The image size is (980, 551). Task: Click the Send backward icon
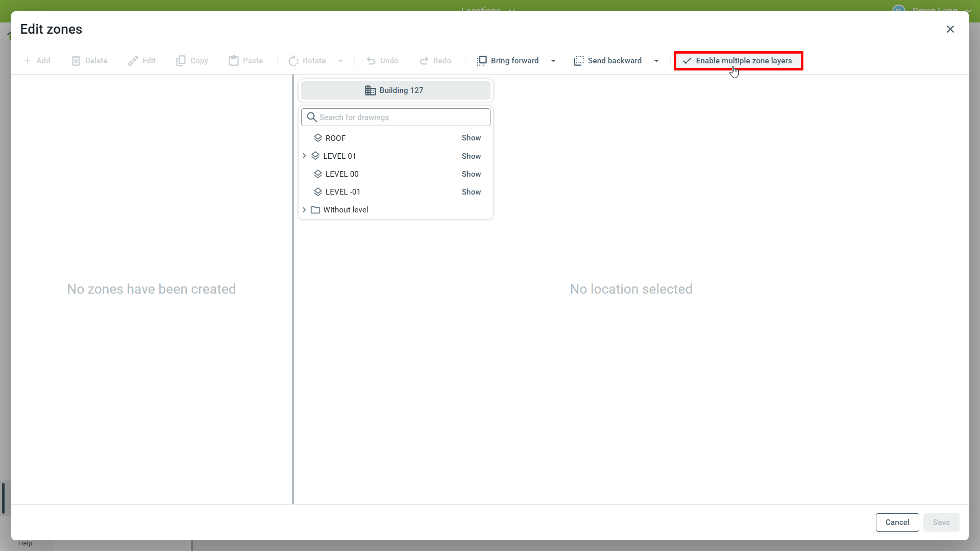pos(578,61)
